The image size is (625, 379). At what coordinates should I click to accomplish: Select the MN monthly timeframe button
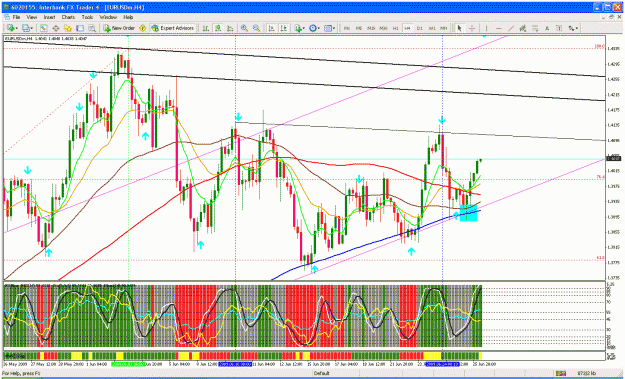click(444, 28)
